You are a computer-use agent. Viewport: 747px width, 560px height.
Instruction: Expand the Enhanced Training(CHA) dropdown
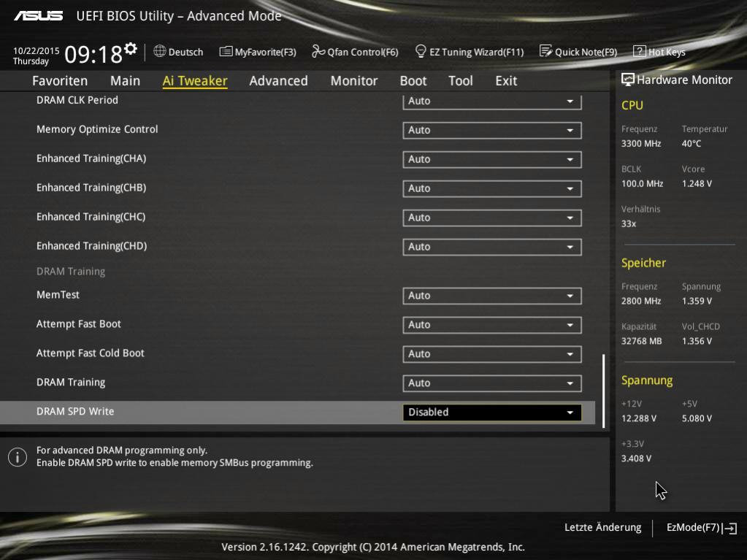[x=491, y=159]
